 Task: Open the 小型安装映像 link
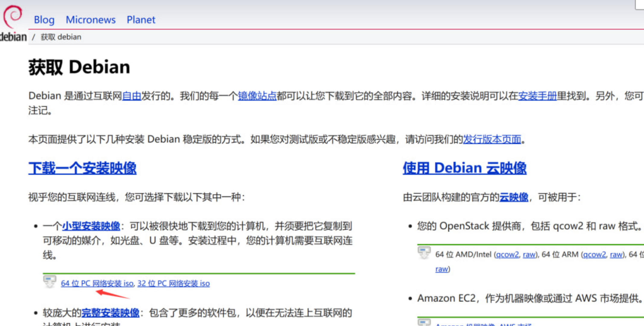91,226
